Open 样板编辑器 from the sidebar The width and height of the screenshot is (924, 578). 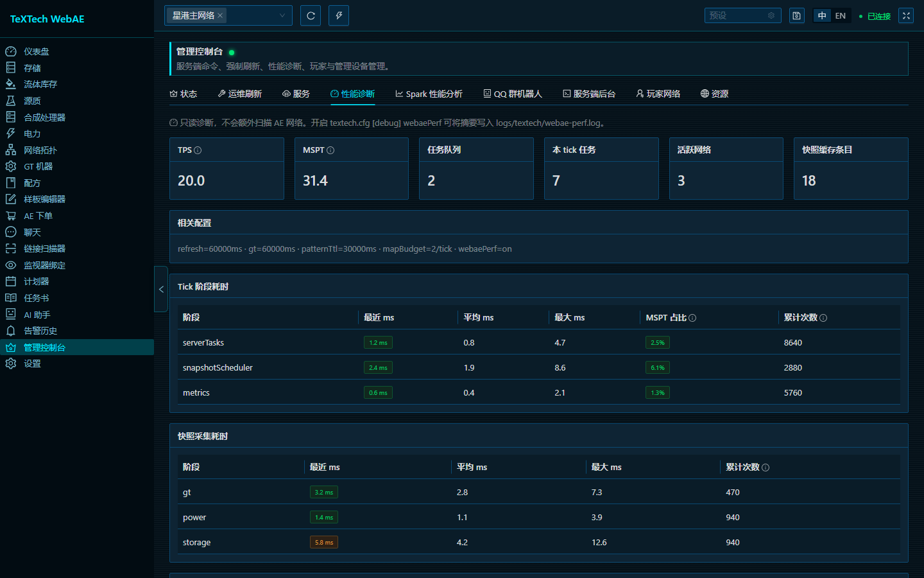point(77,199)
